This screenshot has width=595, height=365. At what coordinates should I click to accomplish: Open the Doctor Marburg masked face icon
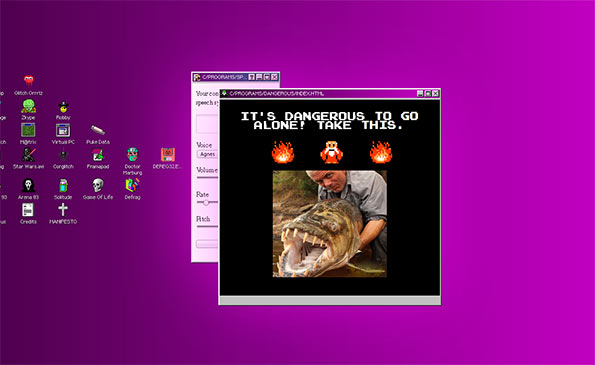[x=132, y=155]
